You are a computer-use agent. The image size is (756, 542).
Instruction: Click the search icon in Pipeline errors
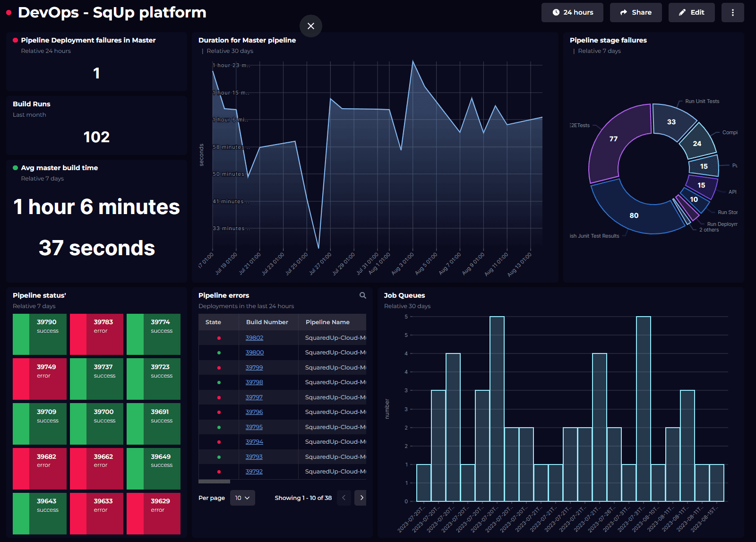tap(362, 295)
